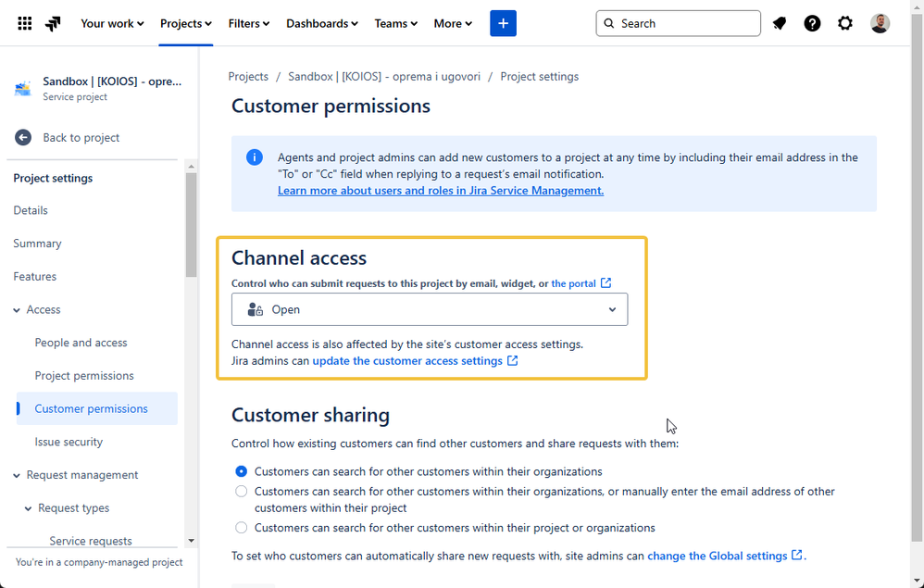The image size is (924, 588).
Task: Collapse the Access section in sidebar
Action: (x=17, y=310)
